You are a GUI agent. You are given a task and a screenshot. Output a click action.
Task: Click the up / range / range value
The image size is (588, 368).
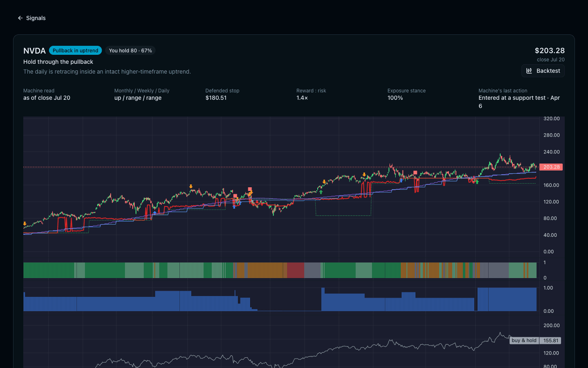138,98
